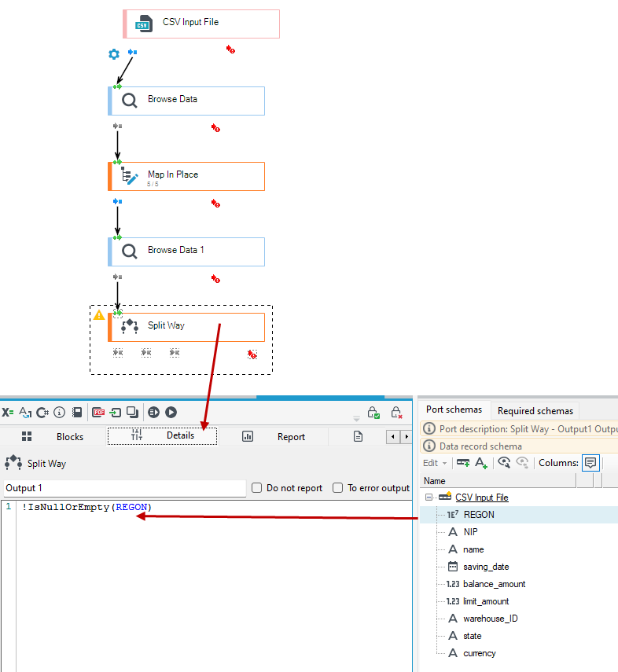Screen dimensions: 618x672
Task: Enable the To error output checkbox
Action: (338, 488)
